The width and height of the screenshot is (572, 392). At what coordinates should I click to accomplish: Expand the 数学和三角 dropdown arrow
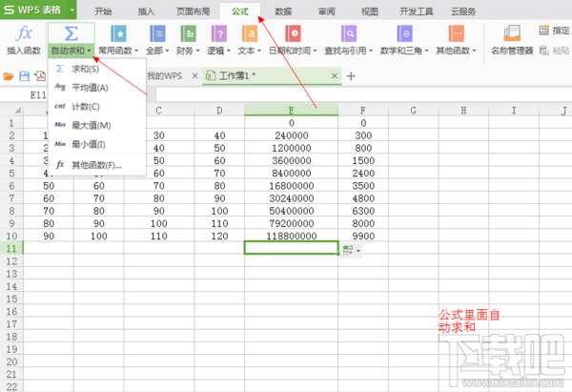pyautogui.click(x=426, y=51)
